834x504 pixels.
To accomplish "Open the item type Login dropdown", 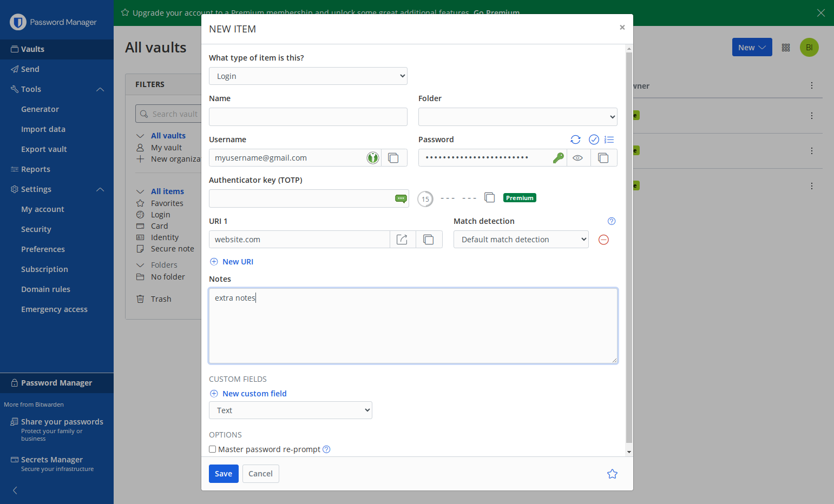I will tap(308, 76).
